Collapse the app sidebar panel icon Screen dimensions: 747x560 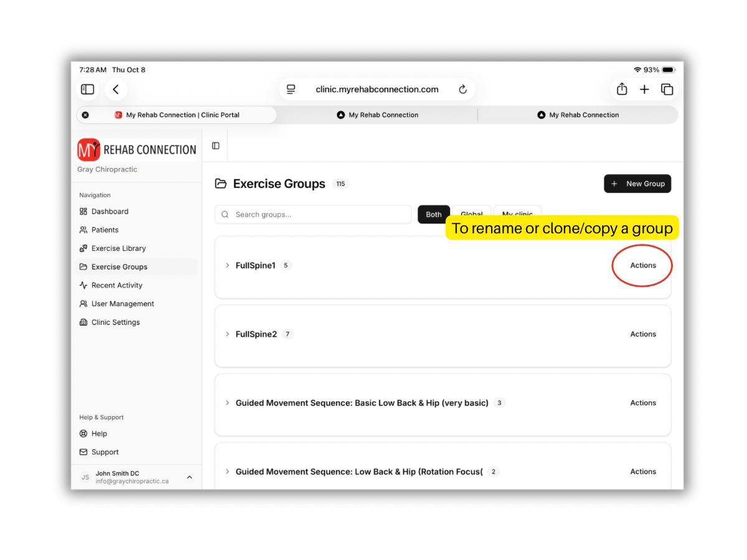coord(215,146)
